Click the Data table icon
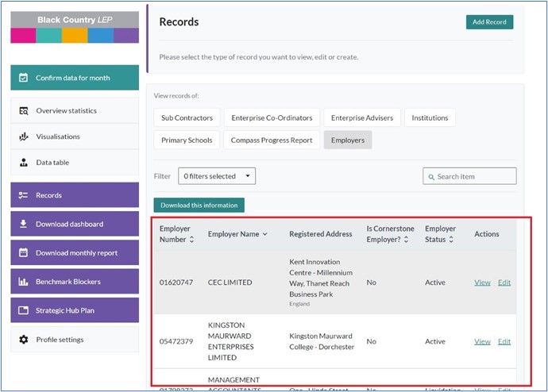The height and width of the screenshot is (392, 548). (x=23, y=163)
